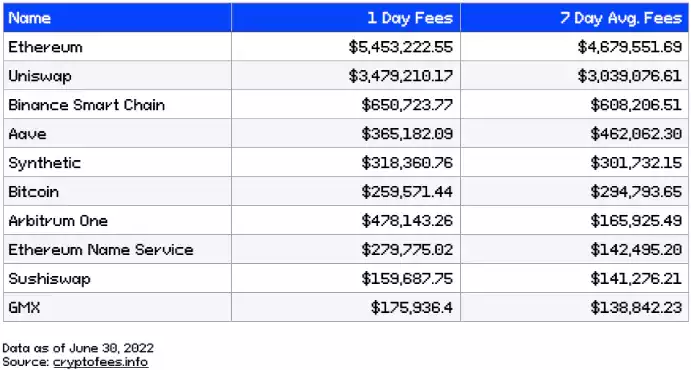Select the Binance Smart Chain cell
Image resolution: width=691 pixels, height=370 pixels.
click(117, 105)
